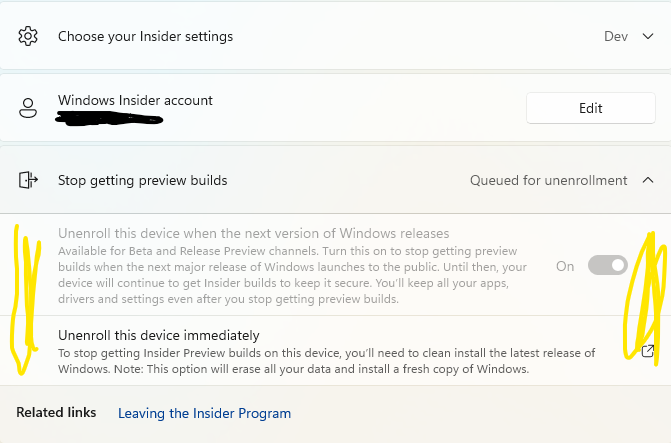Image resolution: width=671 pixels, height=443 pixels.
Task: Expand the chevron next to Dev
Action: pyautogui.click(x=647, y=37)
